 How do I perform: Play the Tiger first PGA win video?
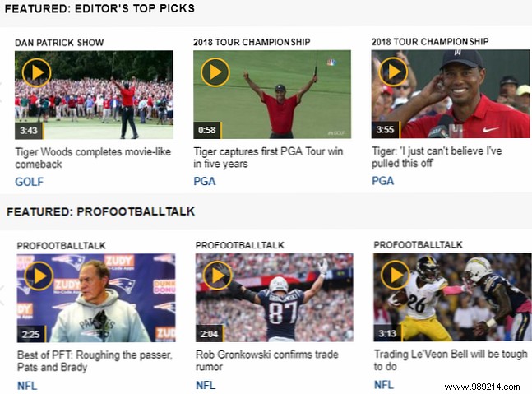coord(215,72)
